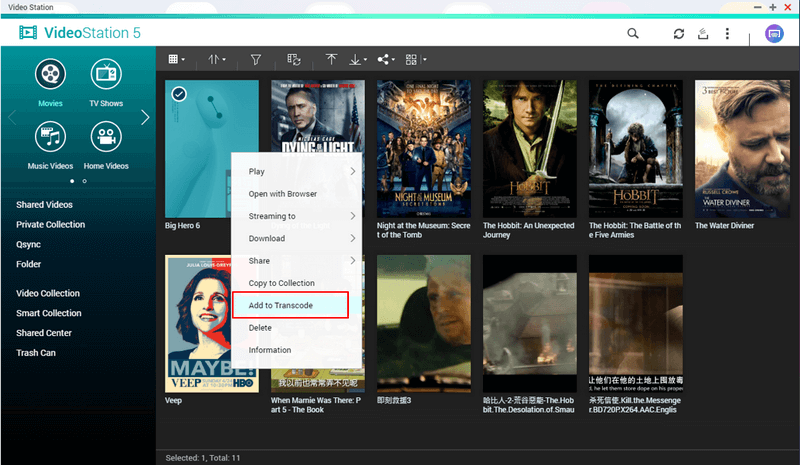Refresh the video library
800x465 pixels.
[x=679, y=34]
